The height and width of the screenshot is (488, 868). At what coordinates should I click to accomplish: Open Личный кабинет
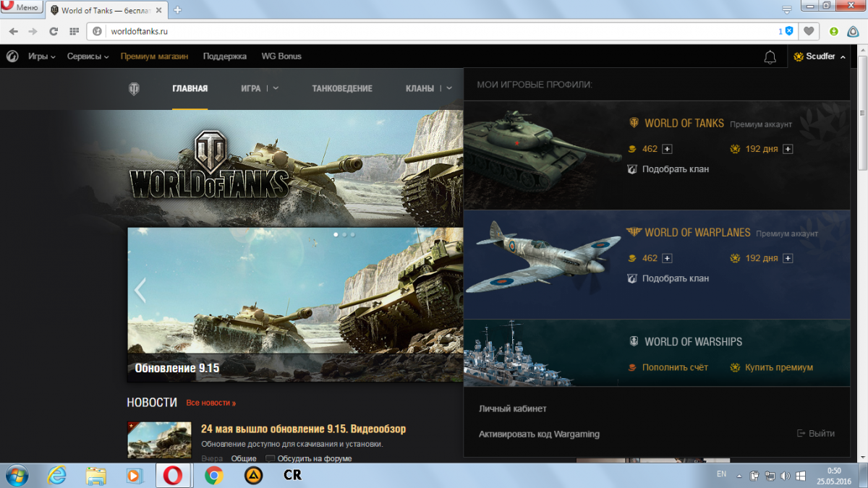coord(513,408)
